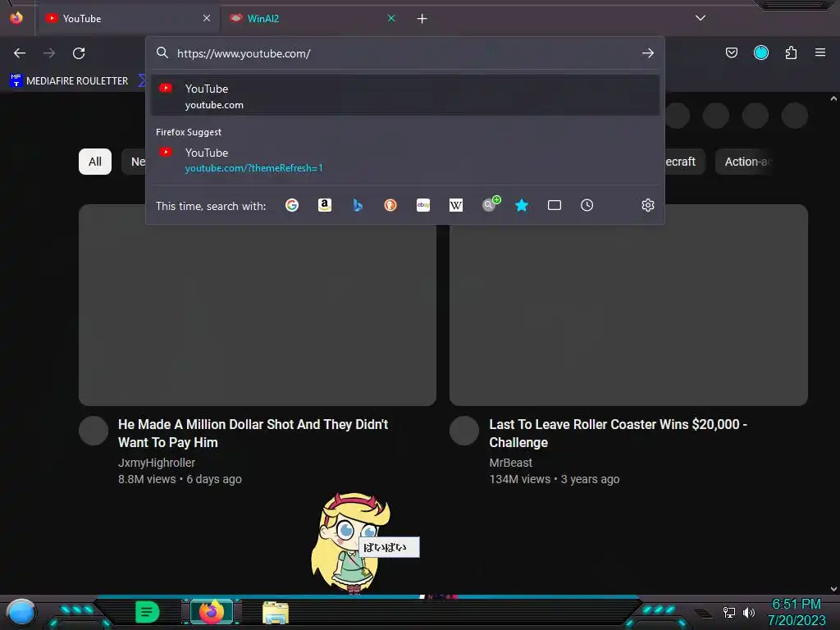Go back using the browser back arrow
Viewport: 840px width, 630px height.
point(20,53)
